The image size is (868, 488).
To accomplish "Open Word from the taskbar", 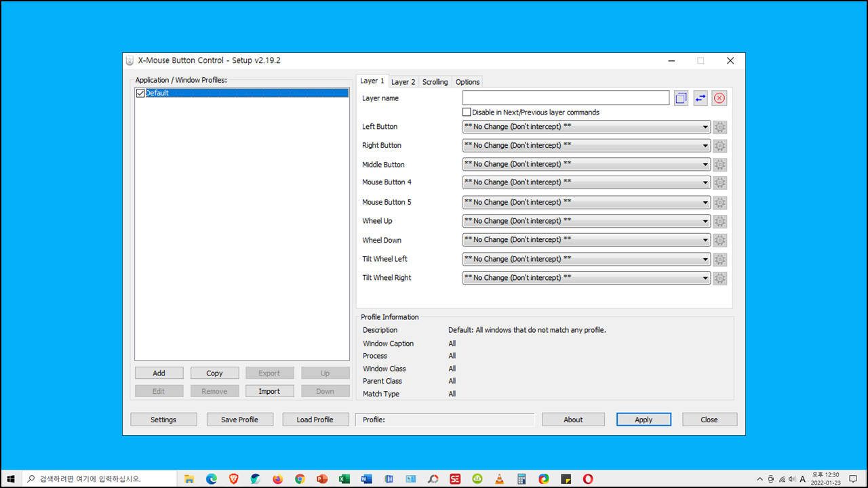I will click(x=367, y=479).
